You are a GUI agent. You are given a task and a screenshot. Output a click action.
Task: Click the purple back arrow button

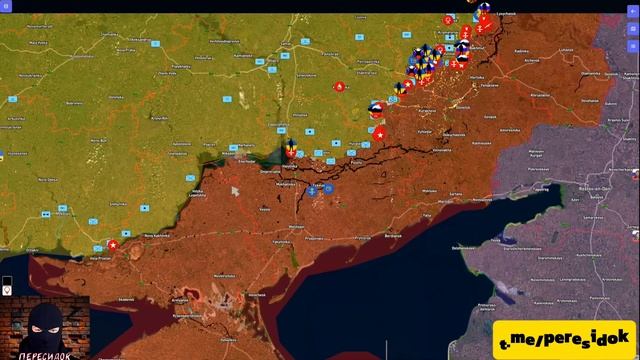coord(632,11)
